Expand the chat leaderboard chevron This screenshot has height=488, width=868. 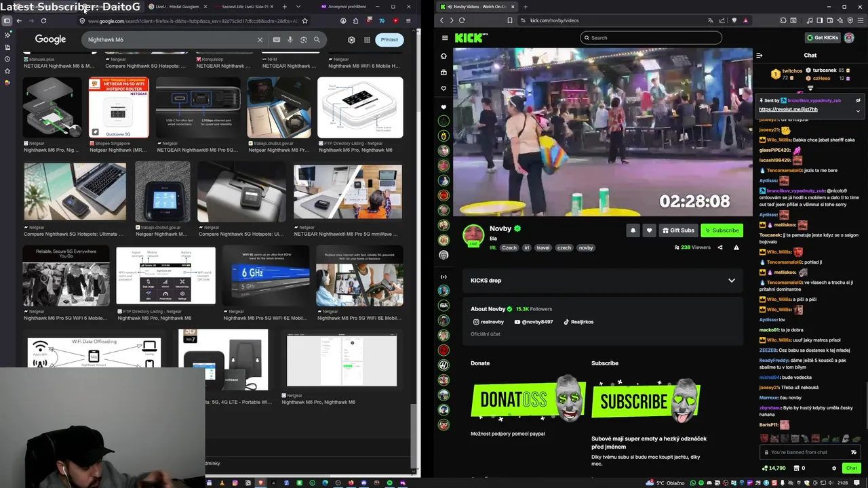pos(810,88)
